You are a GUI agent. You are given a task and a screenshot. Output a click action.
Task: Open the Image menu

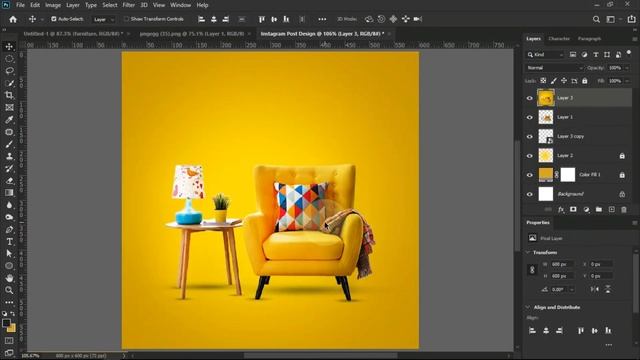[x=53, y=5]
